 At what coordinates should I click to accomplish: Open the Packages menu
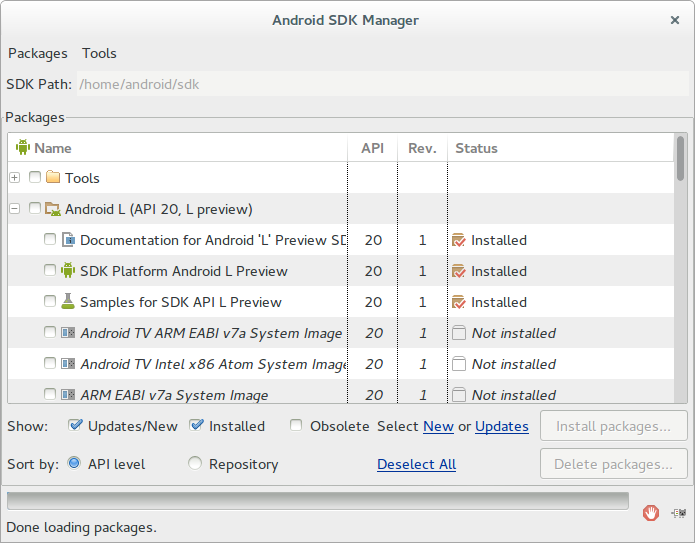coord(38,53)
